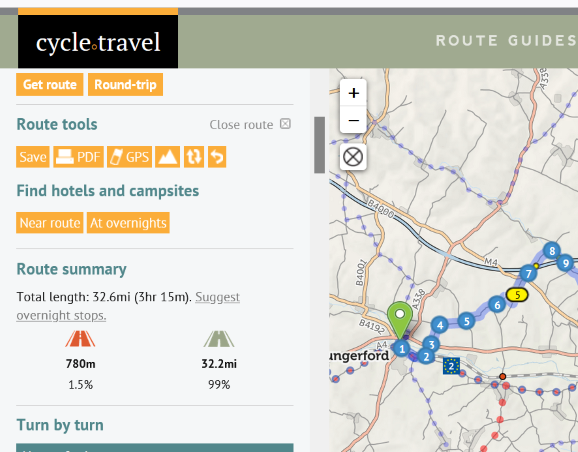Zoom in on the map
The height and width of the screenshot is (452, 578).
pos(353,93)
